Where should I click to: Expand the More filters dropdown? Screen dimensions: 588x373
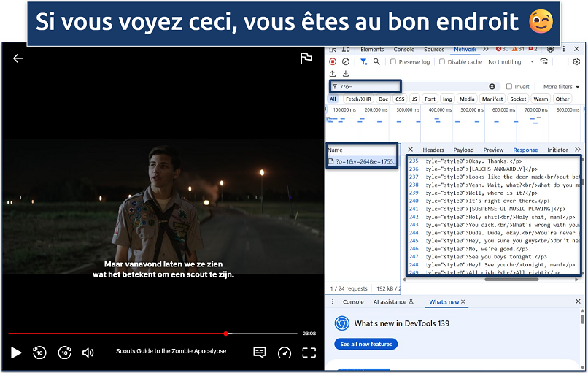tap(561, 86)
